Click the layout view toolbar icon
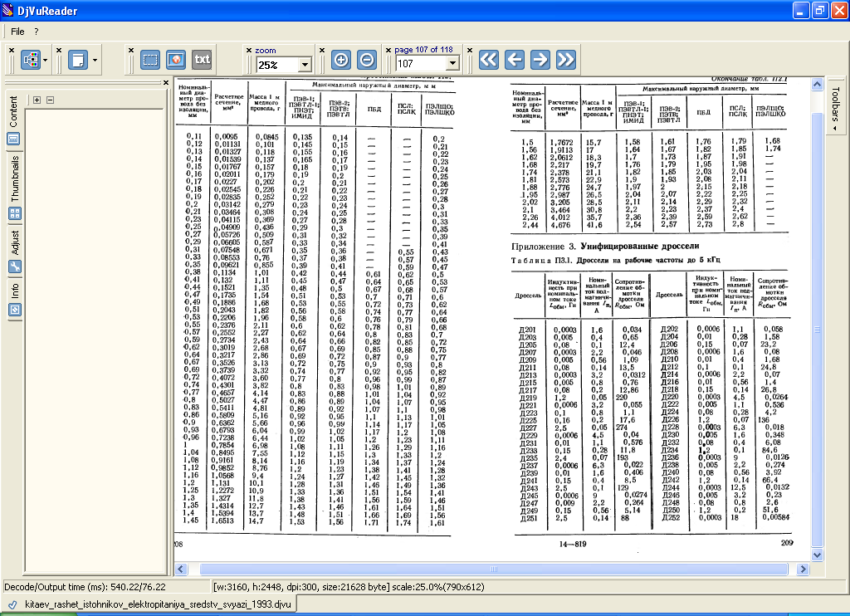The width and height of the screenshot is (850, 616). tap(31, 60)
